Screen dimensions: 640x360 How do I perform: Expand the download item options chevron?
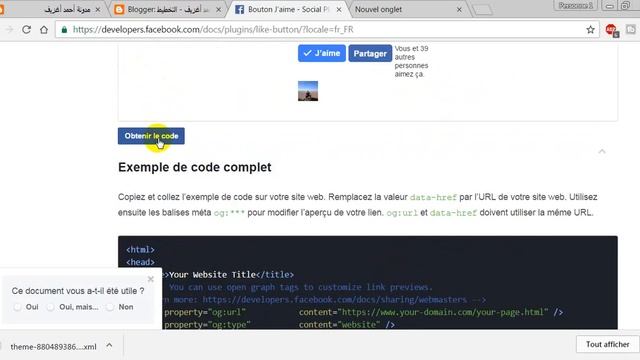pos(109,346)
